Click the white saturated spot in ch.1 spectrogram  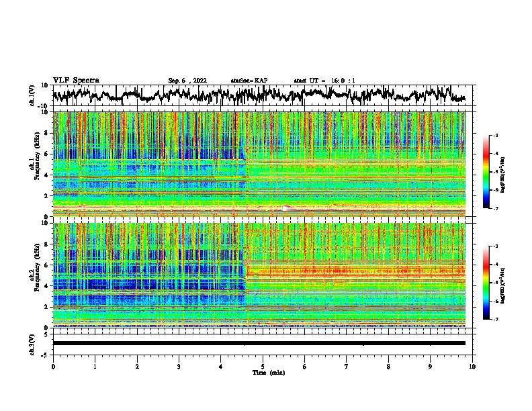point(286,208)
